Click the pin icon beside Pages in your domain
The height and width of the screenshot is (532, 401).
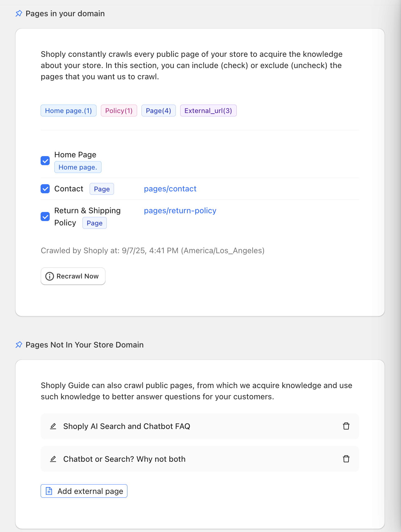[x=19, y=13]
